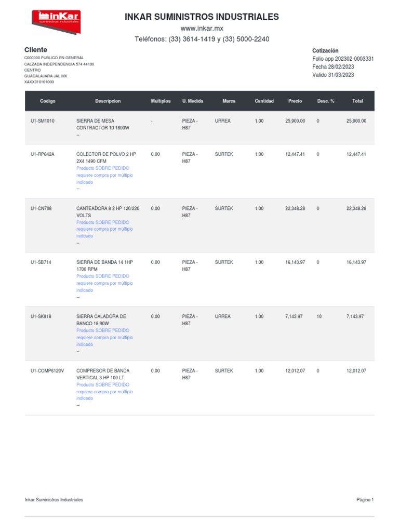
Task: Click the Total column header
Action: click(357, 101)
